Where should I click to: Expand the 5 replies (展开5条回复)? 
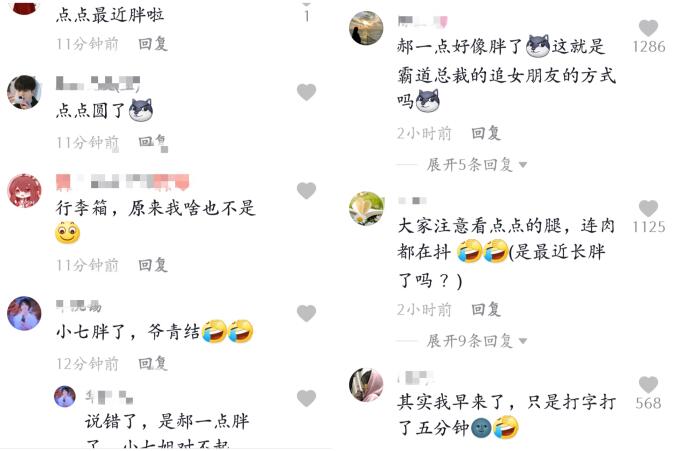point(476,165)
